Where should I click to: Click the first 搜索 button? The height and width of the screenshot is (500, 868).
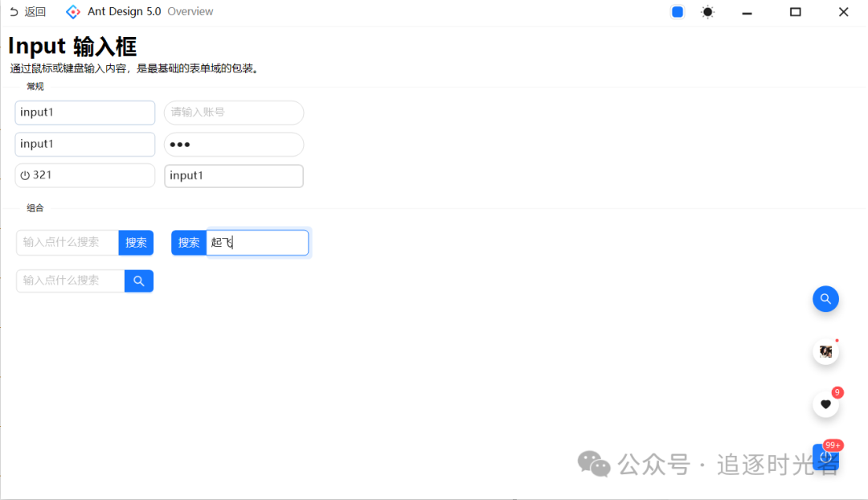(x=136, y=242)
